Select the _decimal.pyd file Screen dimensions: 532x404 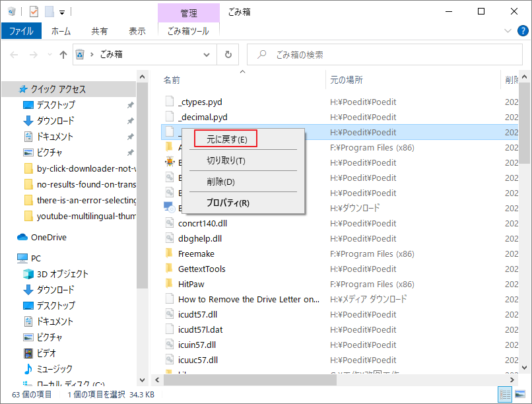coord(203,117)
